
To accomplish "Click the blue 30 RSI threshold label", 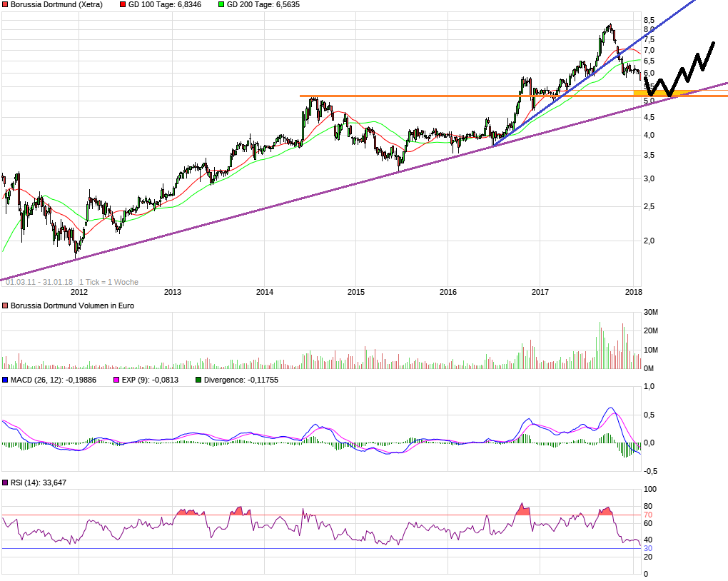I will [647, 548].
